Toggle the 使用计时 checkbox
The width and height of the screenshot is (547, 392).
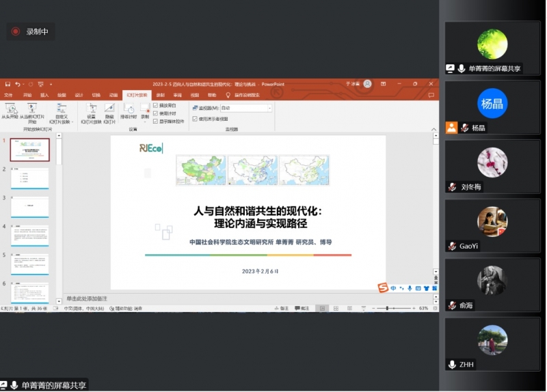(x=155, y=113)
